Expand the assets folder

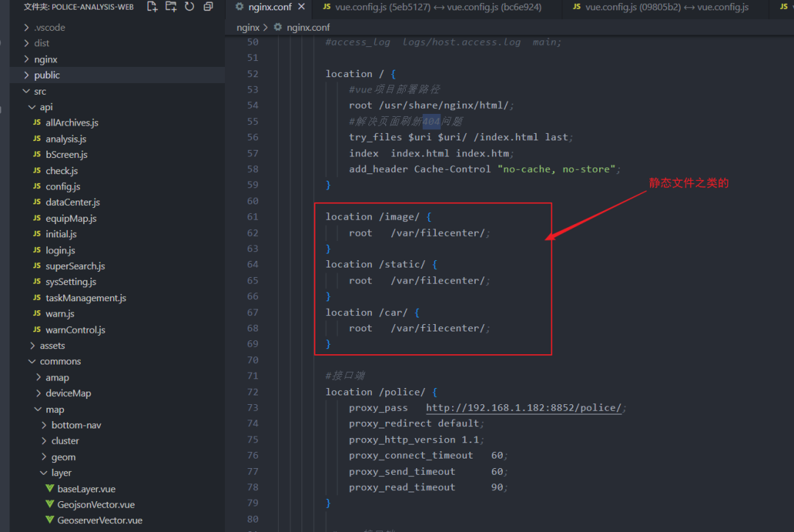point(52,345)
